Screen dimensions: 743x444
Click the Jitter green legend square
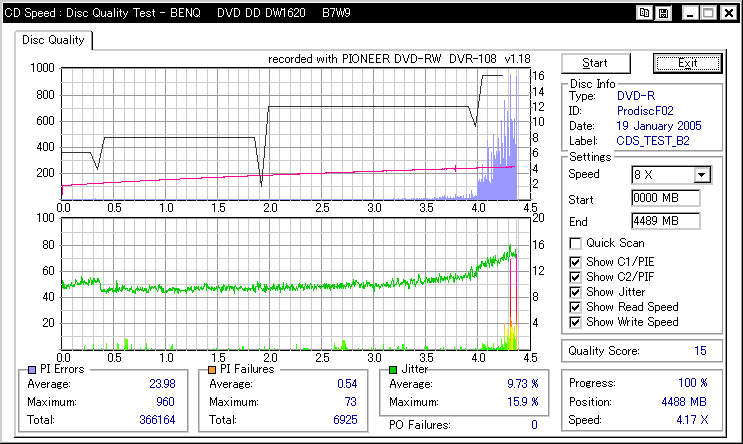(x=391, y=369)
